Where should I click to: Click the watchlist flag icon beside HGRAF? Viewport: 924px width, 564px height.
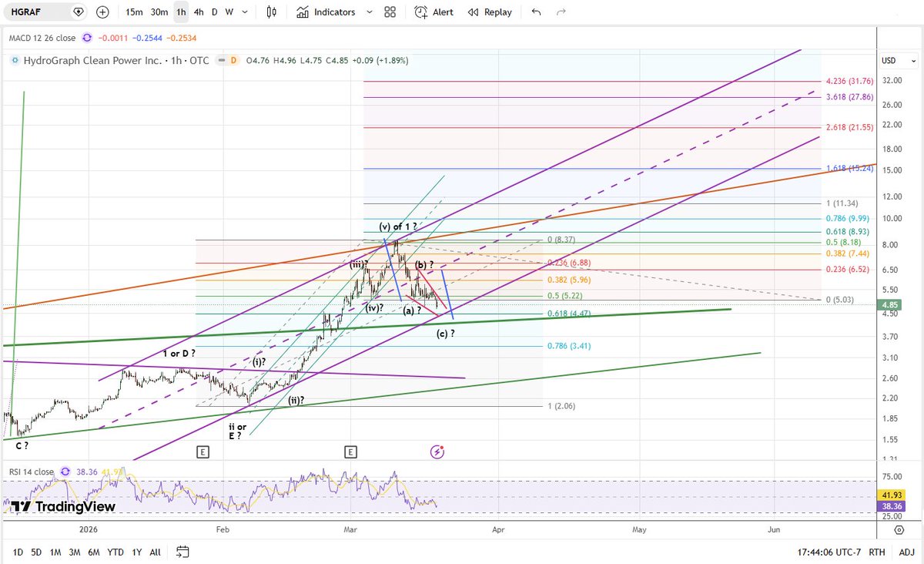[x=79, y=12]
